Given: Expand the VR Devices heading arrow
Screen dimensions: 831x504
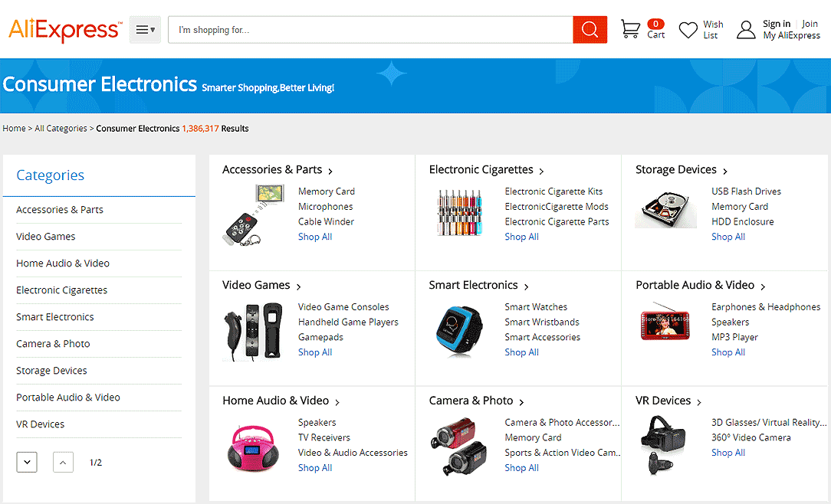Looking at the screenshot, I should point(699,402).
